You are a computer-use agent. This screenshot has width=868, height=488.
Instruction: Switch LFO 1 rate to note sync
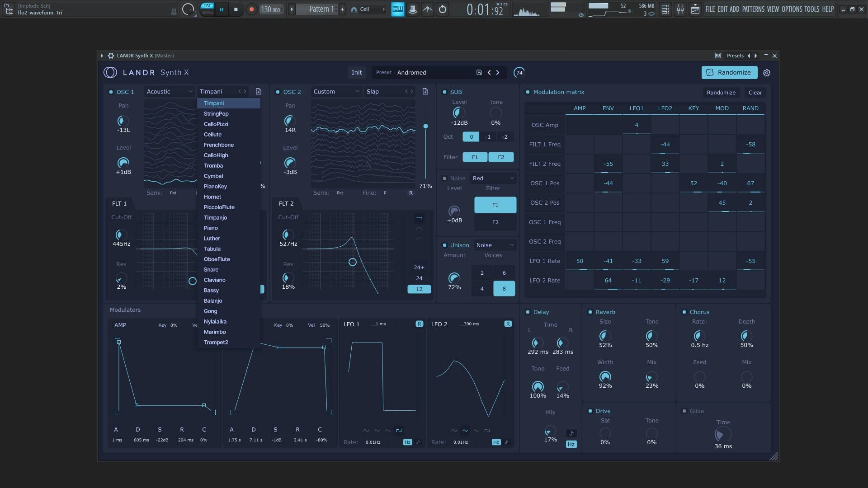418,442
